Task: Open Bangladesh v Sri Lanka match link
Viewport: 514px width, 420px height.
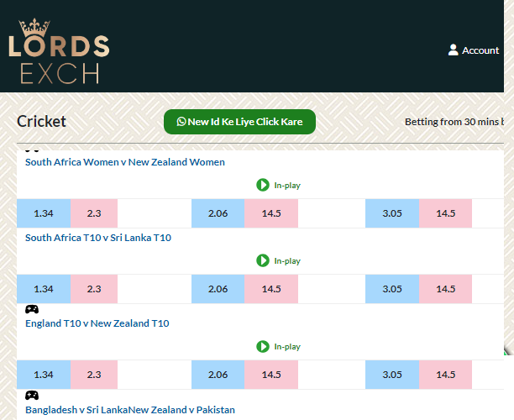Action: pos(76,410)
